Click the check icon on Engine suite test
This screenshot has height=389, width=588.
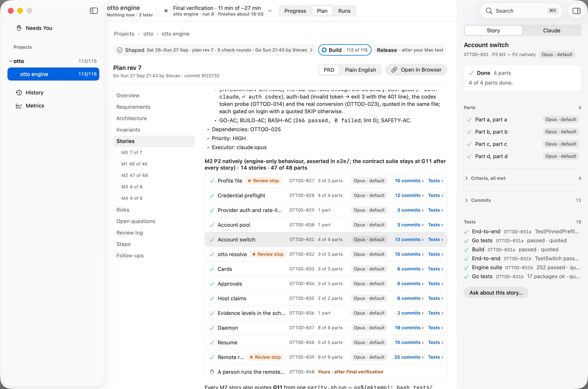pyautogui.click(x=466, y=268)
